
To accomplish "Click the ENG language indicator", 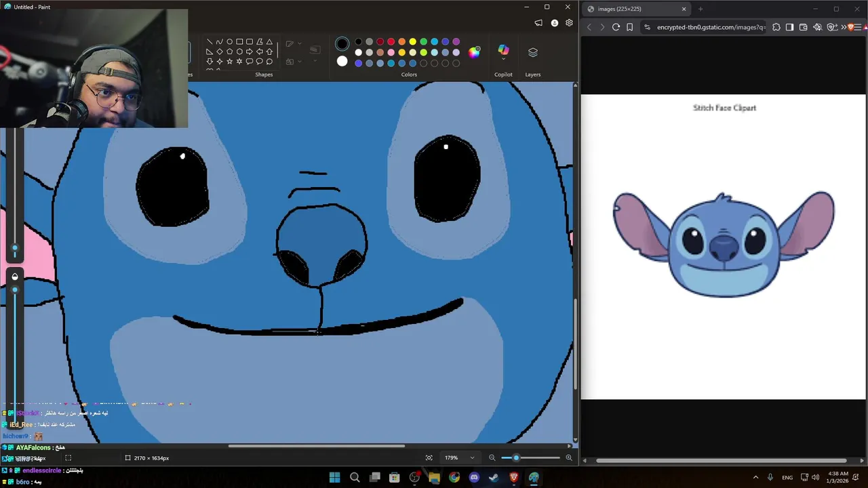I will tap(787, 477).
